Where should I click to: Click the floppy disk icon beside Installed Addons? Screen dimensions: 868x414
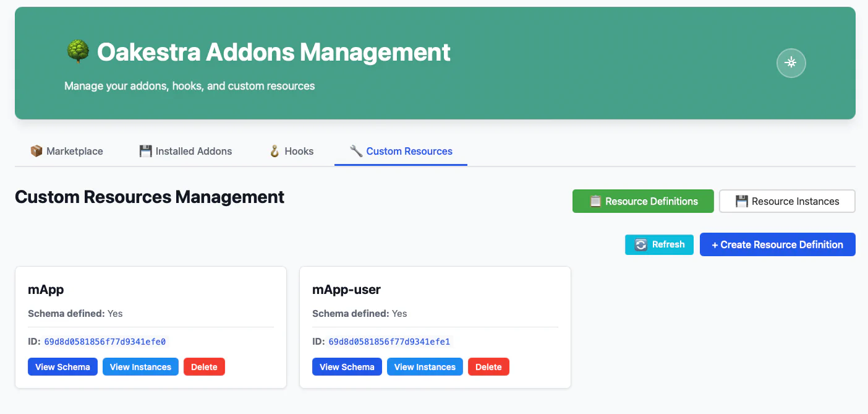click(145, 150)
